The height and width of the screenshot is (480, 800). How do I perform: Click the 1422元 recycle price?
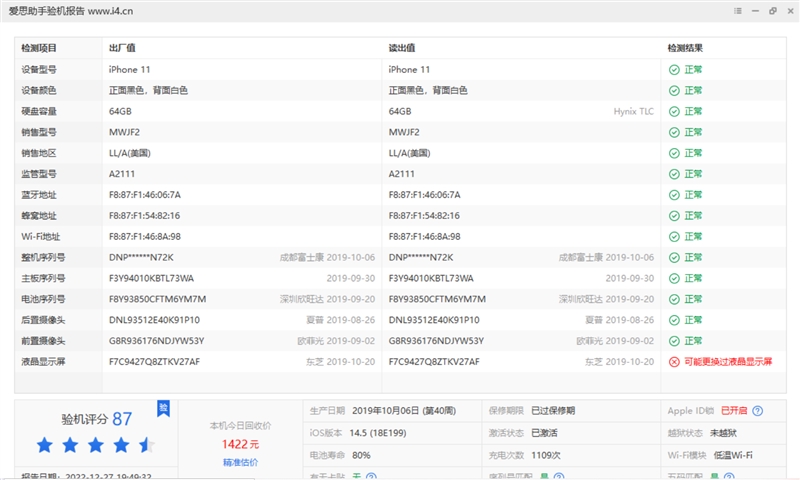click(x=240, y=444)
